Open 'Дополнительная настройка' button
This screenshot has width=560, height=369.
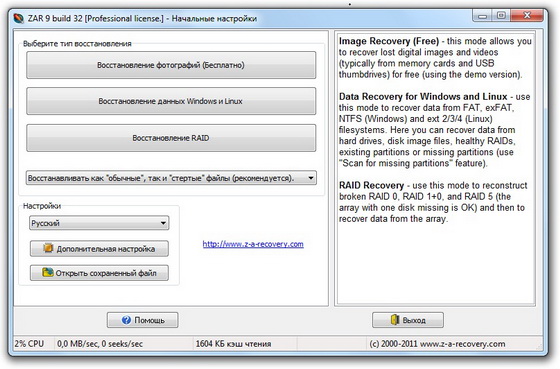[99, 249]
